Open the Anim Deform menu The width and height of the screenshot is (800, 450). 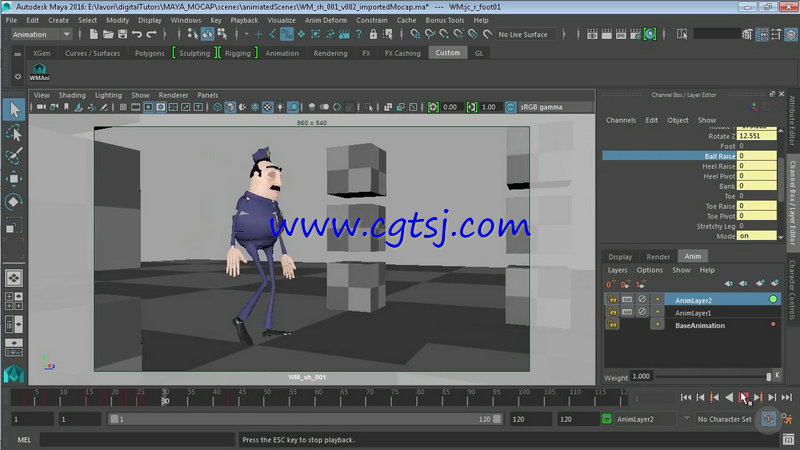click(326, 20)
